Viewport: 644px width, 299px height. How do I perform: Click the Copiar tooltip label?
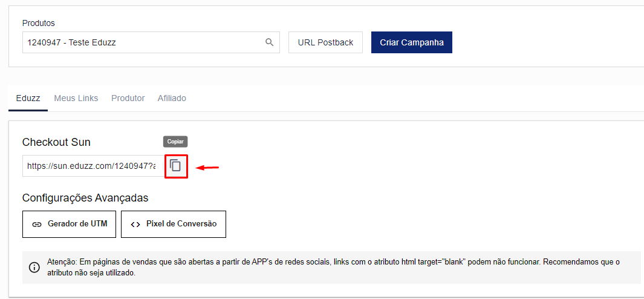coord(175,142)
